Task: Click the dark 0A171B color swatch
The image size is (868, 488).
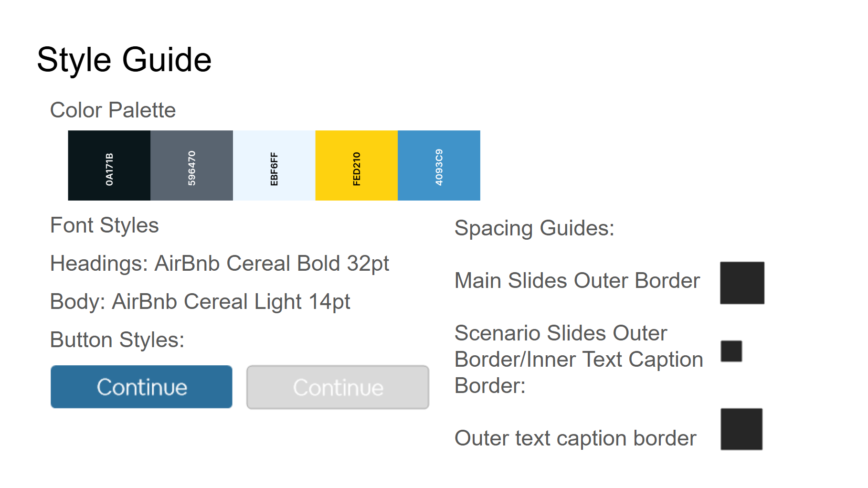Action: (x=109, y=165)
